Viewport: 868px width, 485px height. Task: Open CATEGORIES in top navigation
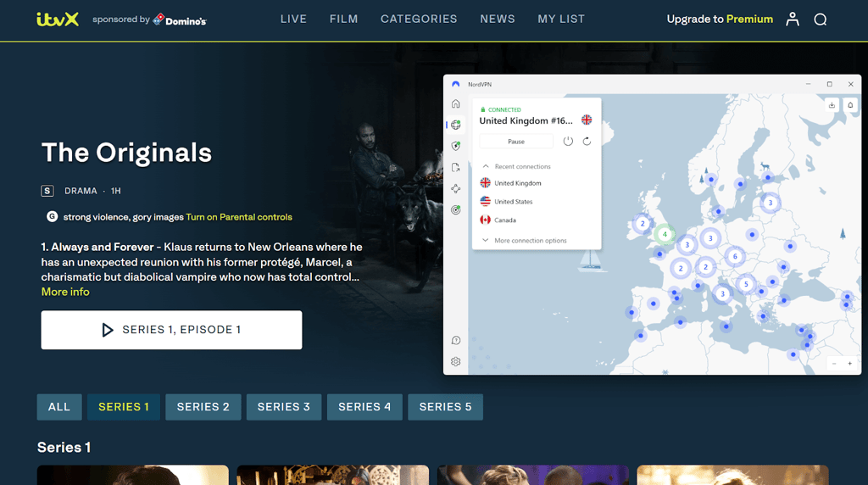click(x=419, y=20)
